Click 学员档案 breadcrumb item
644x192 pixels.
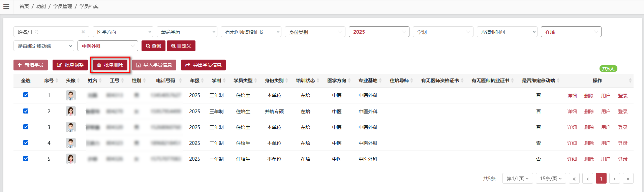coord(89,6)
